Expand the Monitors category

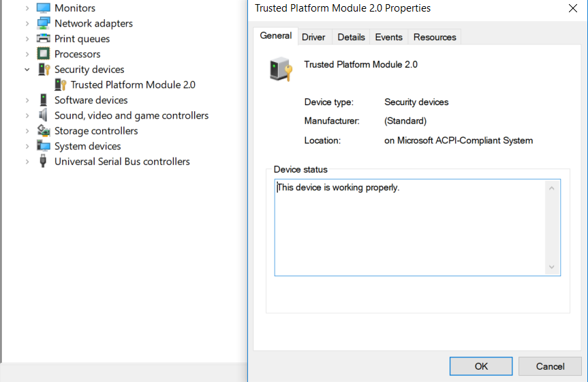point(27,8)
